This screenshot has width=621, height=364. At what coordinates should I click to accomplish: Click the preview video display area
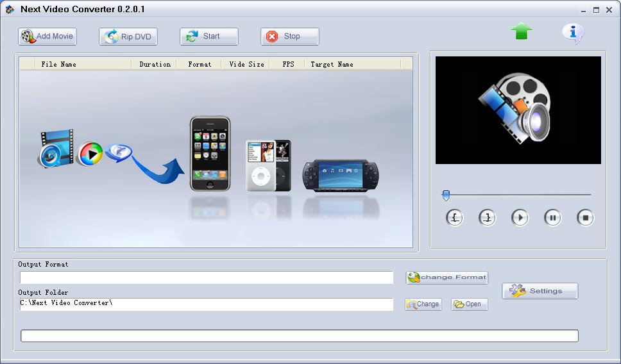tap(518, 110)
